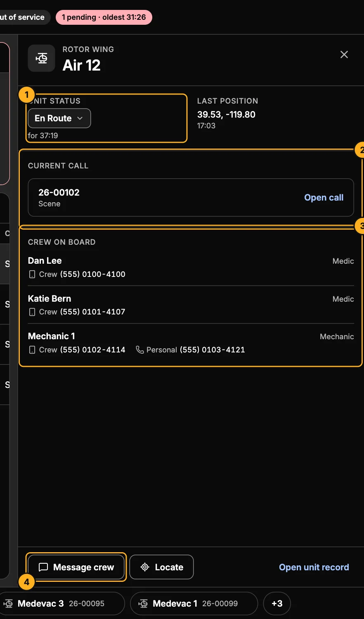Select the Medevac 1 unit chip
This screenshot has height=619, width=364.
[x=194, y=603]
